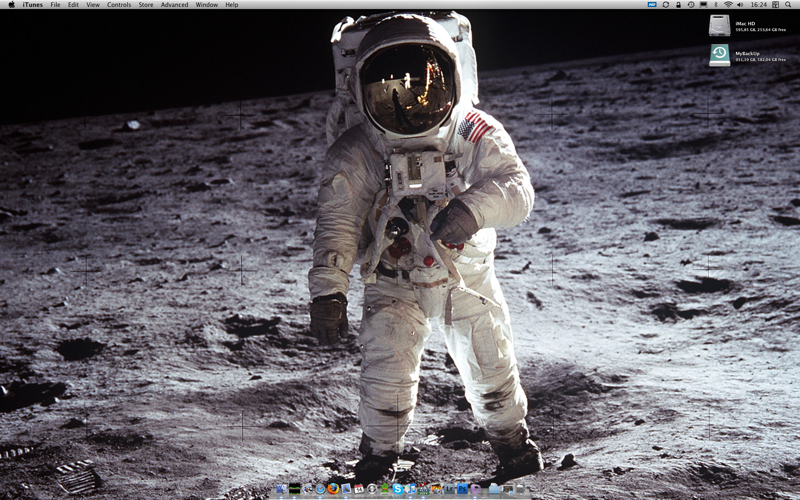Open the round gray dial Dock icon
This screenshot has height=500, width=800.
(372, 489)
